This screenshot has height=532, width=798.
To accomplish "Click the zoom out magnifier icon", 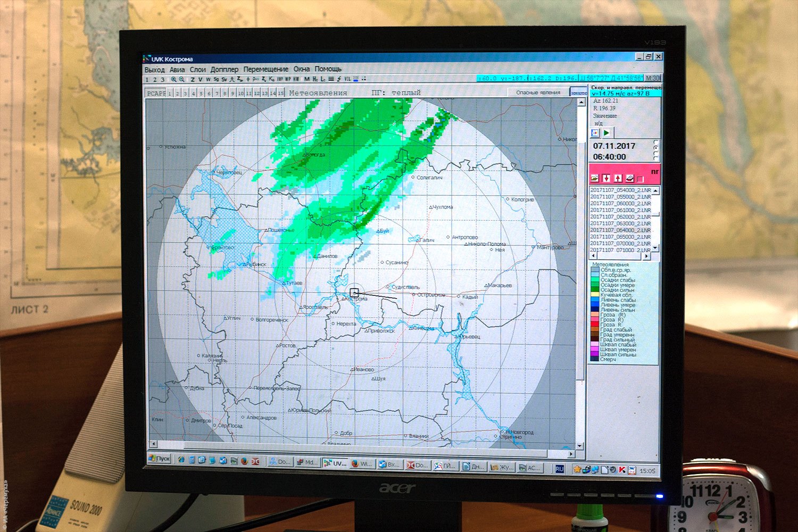I will click(181, 79).
